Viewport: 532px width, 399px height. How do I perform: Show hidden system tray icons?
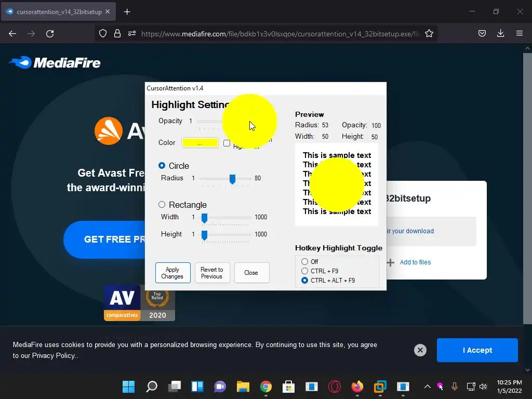(428, 387)
